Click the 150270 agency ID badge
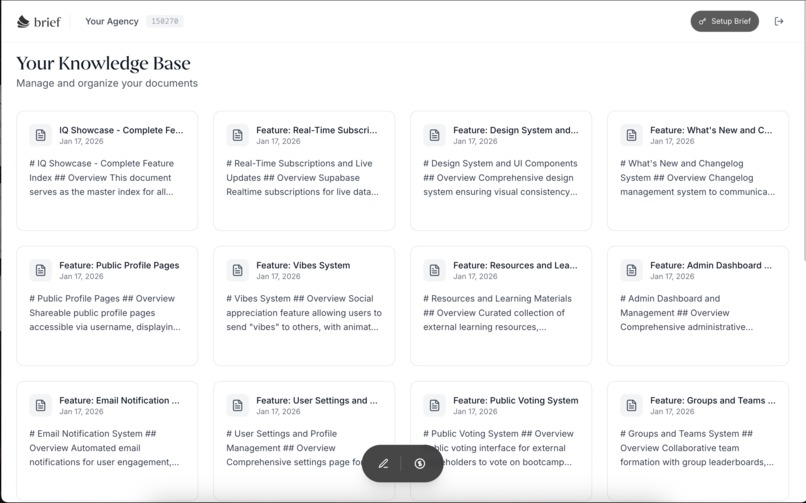This screenshot has height=503, width=806. point(164,21)
